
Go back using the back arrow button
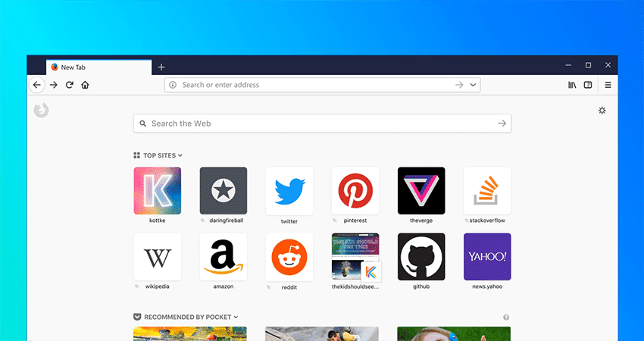coord(37,85)
